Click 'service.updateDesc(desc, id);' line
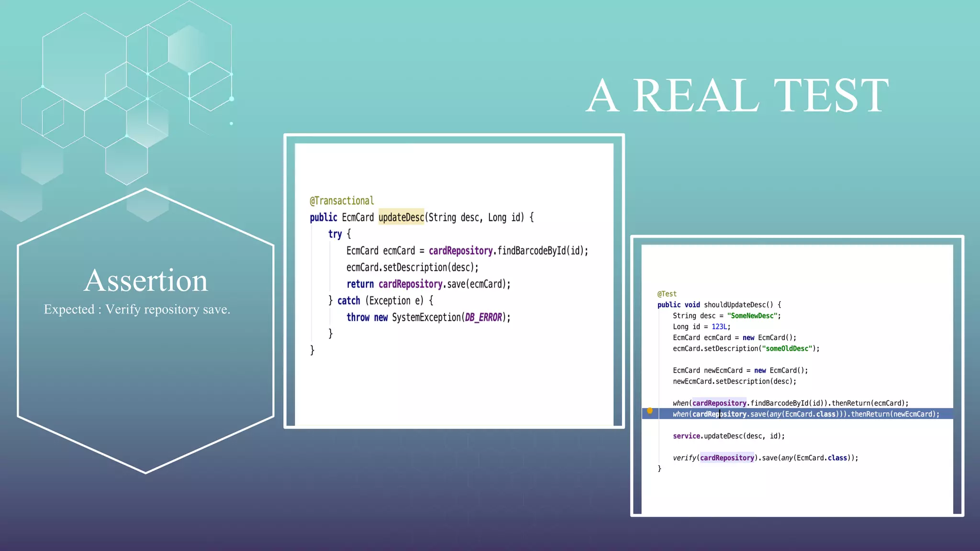The width and height of the screenshot is (980, 551). point(729,436)
